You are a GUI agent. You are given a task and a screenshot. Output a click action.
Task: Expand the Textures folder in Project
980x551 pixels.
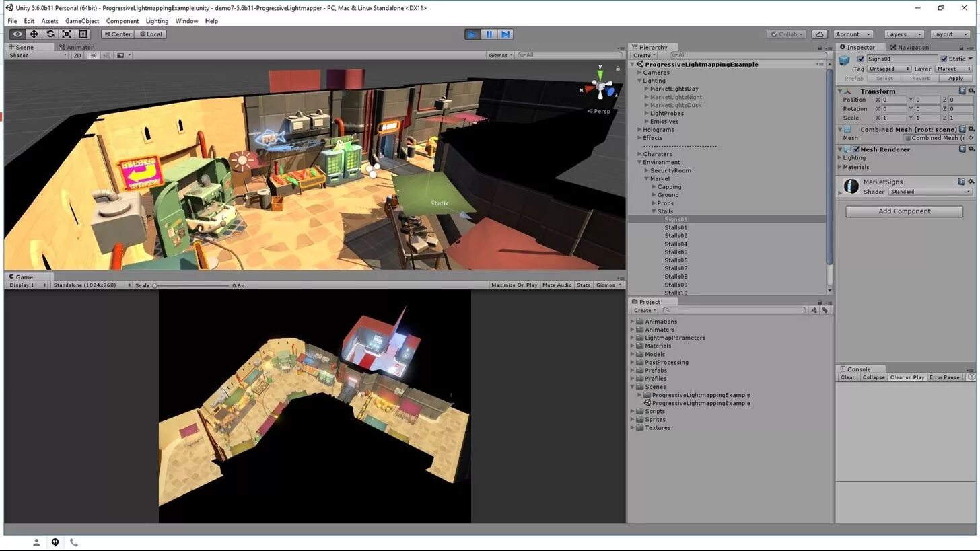tap(633, 428)
